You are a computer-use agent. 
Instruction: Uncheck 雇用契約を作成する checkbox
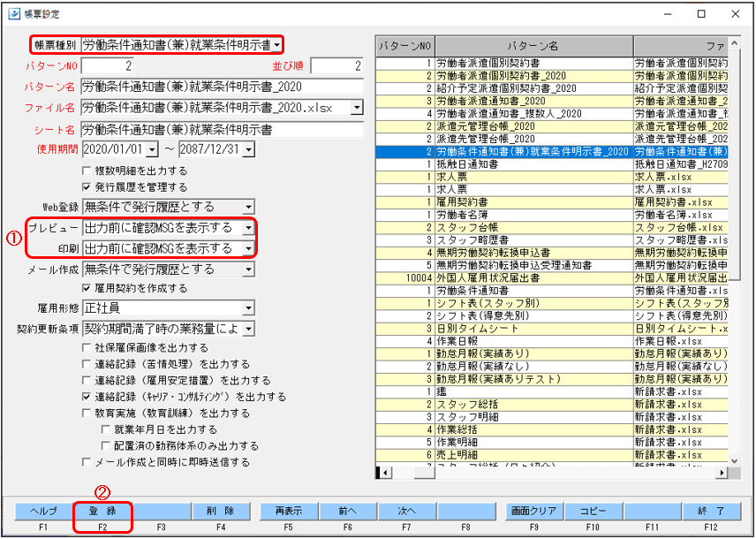pos(87,288)
